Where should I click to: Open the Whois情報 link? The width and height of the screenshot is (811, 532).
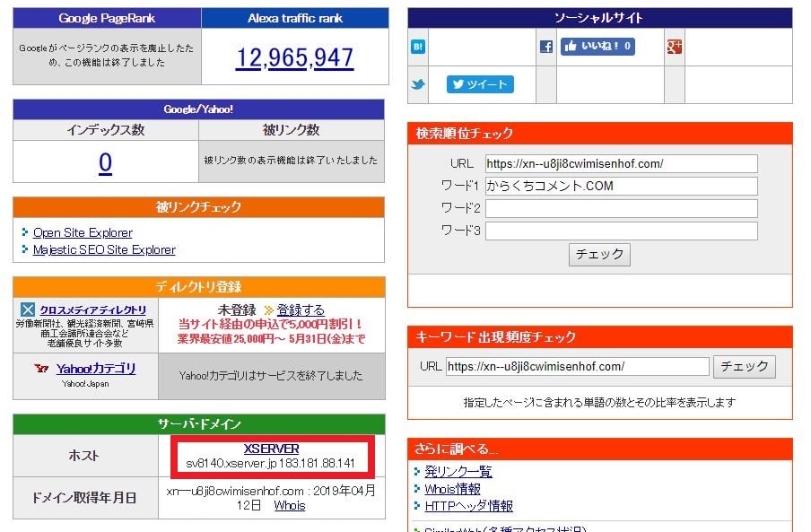pos(452,489)
